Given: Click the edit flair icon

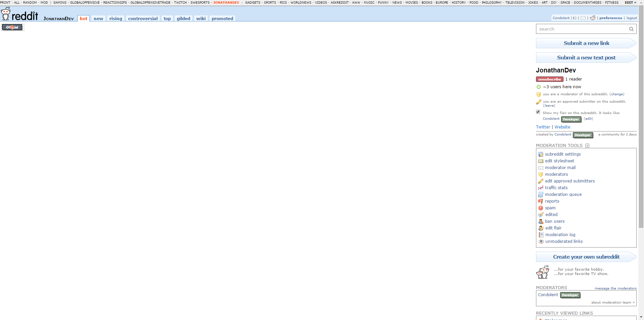Looking at the screenshot, I should (541, 228).
